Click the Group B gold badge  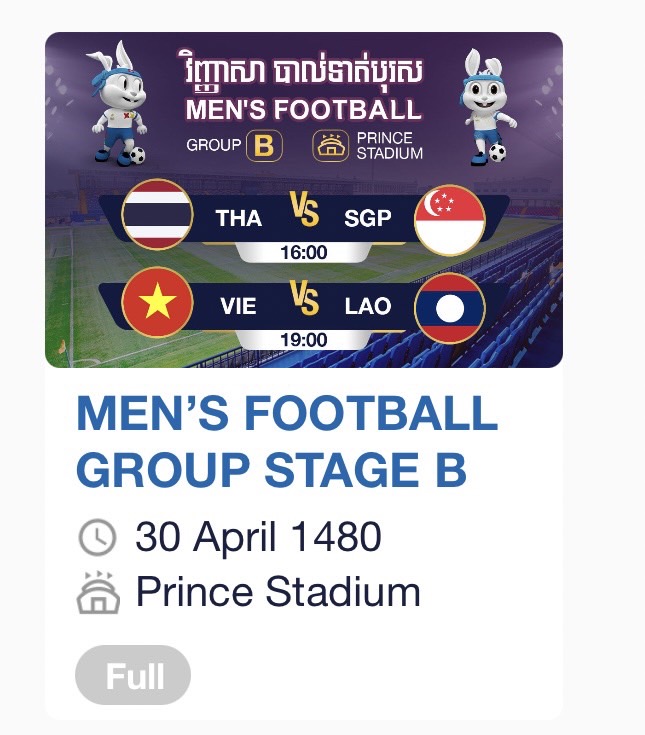[264, 146]
